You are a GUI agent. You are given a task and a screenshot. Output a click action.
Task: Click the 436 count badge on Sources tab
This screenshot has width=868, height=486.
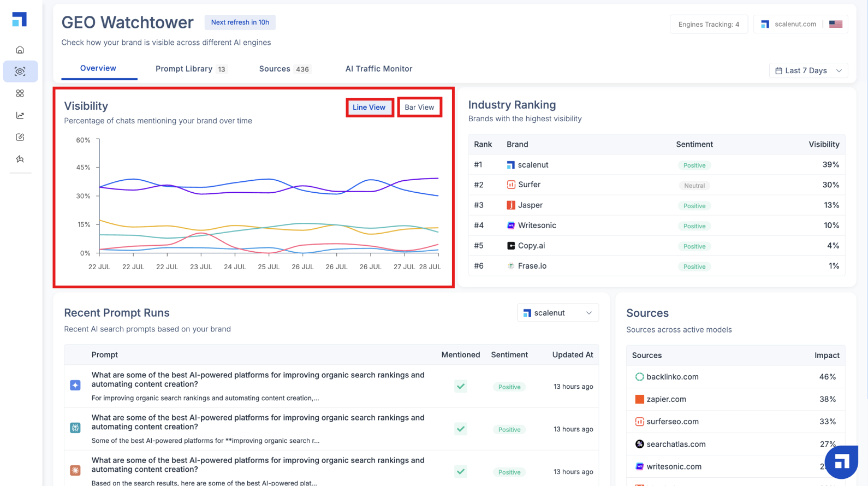(x=302, y=69)
